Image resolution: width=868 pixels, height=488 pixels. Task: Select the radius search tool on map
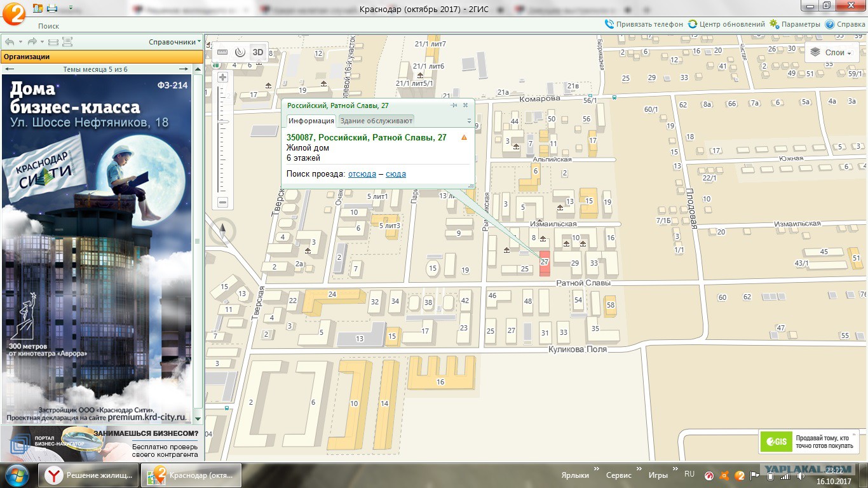click(240, 52)
